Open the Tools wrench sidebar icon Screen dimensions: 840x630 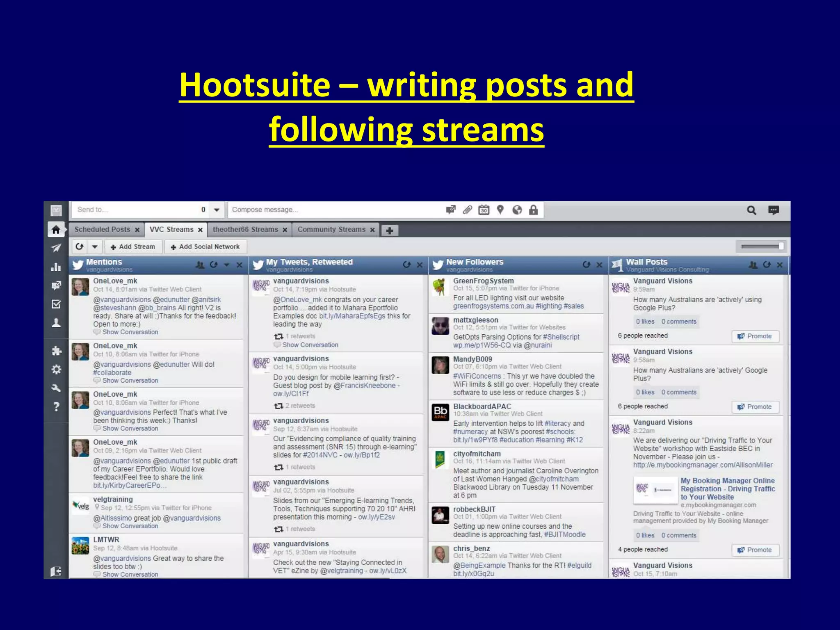[x=56, y=388]
